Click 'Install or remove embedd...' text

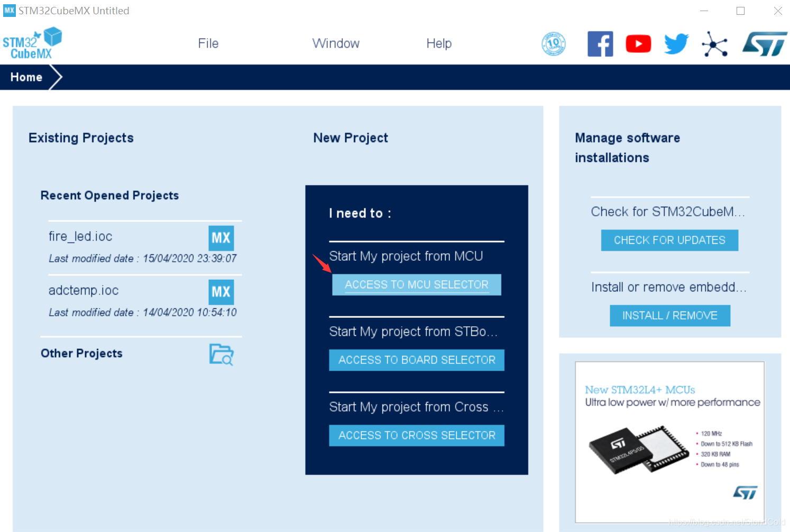(x=669, y=287)
